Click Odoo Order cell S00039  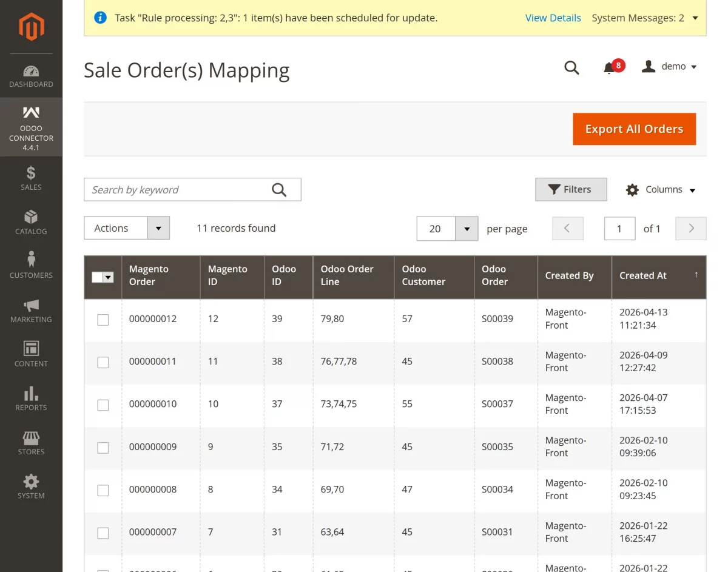click(497, 318)
